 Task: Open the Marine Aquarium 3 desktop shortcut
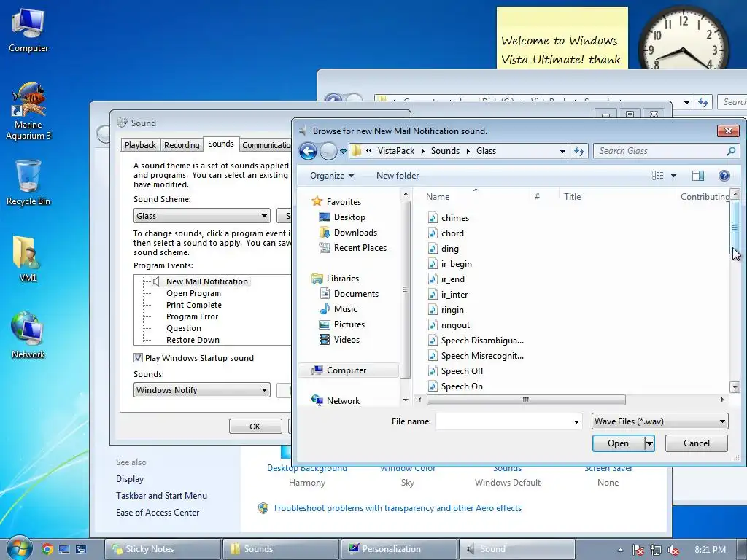point(28,111)
